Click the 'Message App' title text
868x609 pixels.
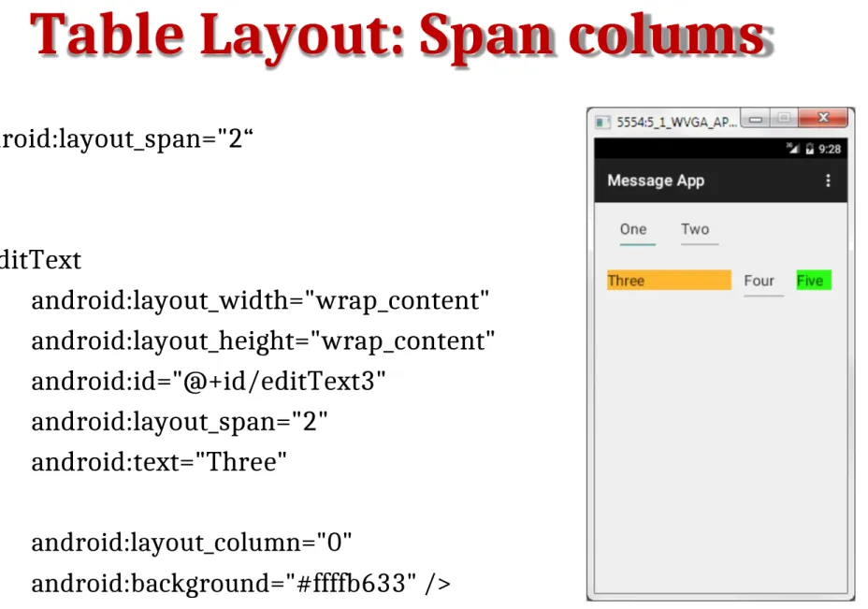click(656, 181)
